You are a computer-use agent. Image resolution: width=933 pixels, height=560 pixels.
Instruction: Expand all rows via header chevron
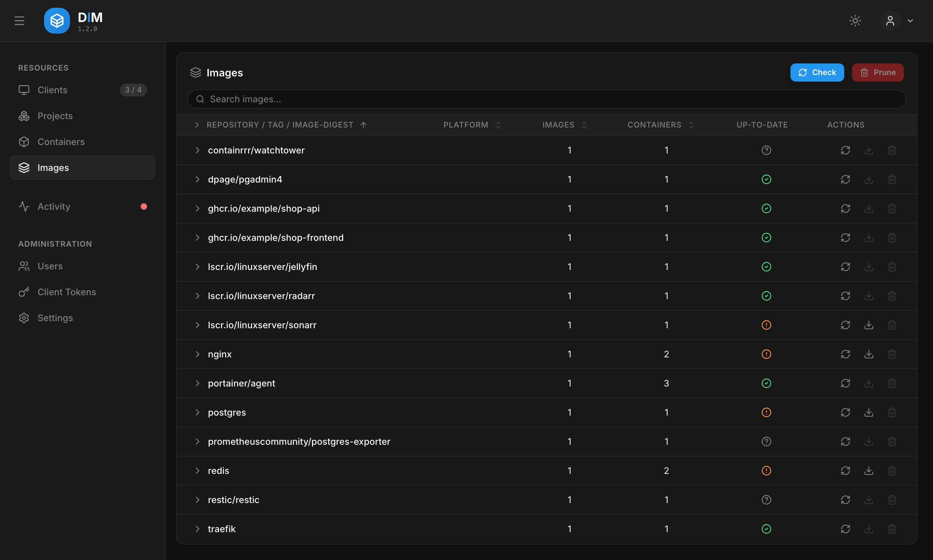tap(197, 125)
